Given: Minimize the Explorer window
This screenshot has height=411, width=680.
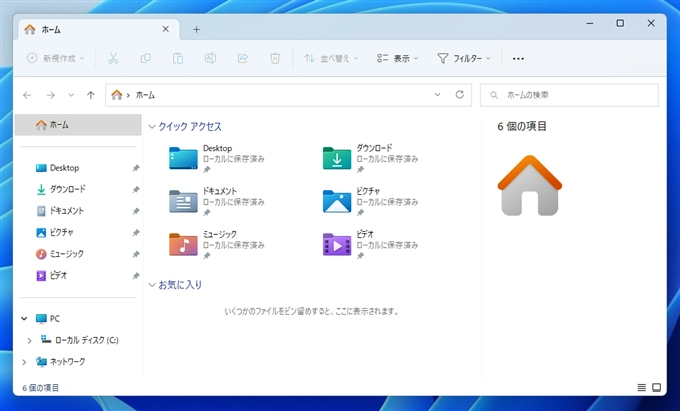Looking at the screenshot, I should 590,23.
